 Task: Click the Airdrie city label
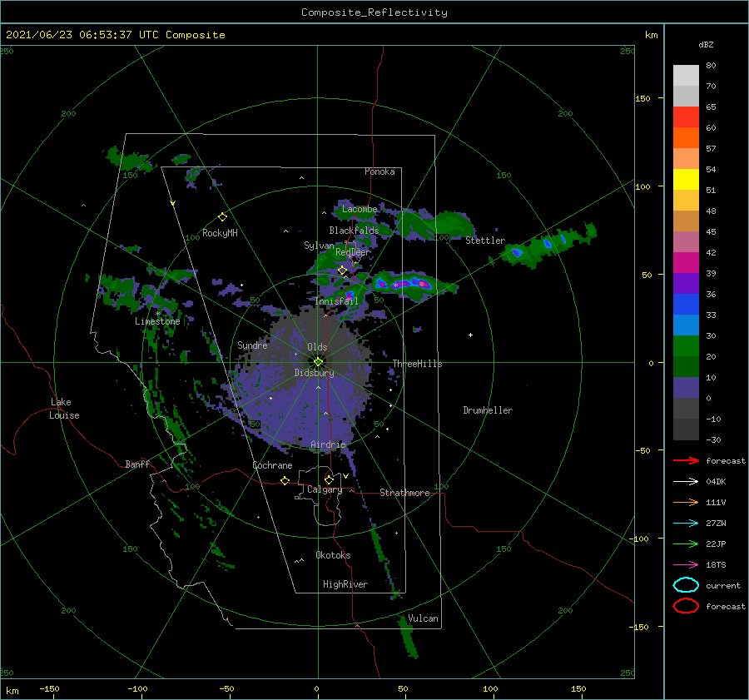pyautogui.click(x=328, y=444)
